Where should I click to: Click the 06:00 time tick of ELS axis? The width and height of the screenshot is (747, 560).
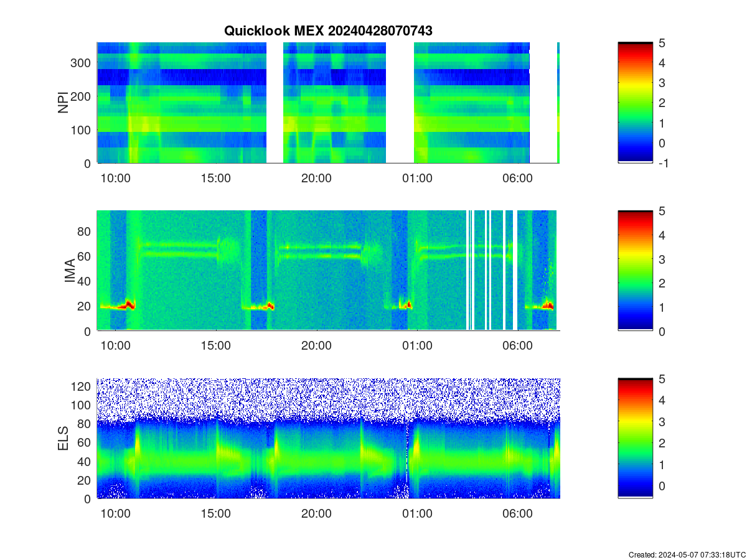point(517,514)
